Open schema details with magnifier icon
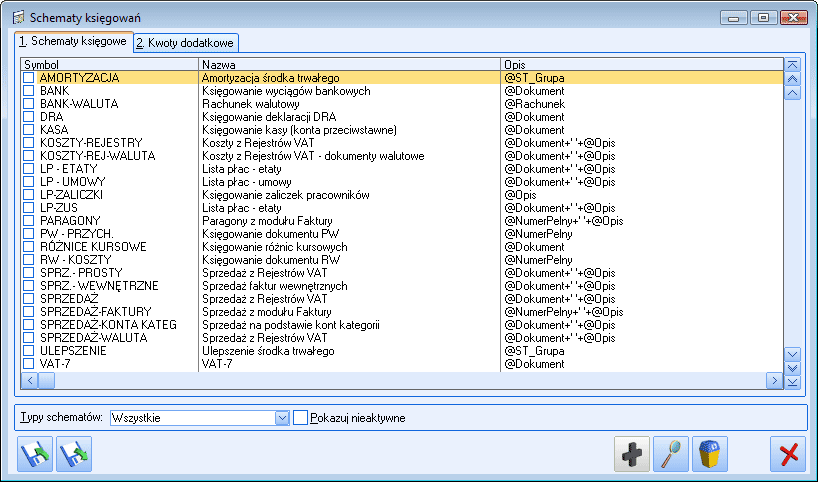The width and height of the screenshot is (818, 482). (671, 453)
